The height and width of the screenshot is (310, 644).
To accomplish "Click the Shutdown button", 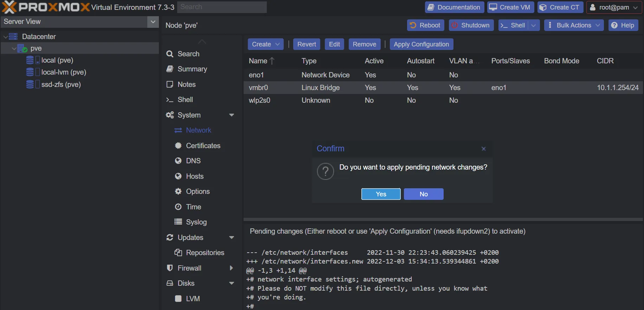I will point(471,25).
